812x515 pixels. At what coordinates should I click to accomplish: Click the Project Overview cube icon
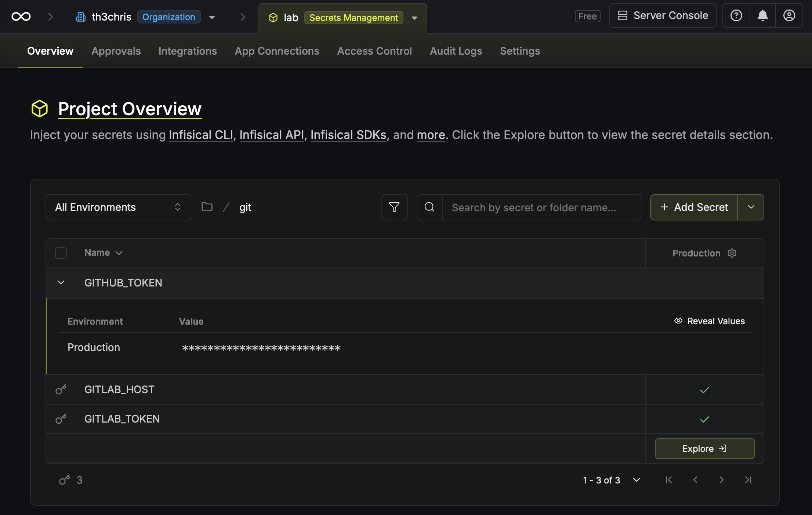tap(40, 109)
